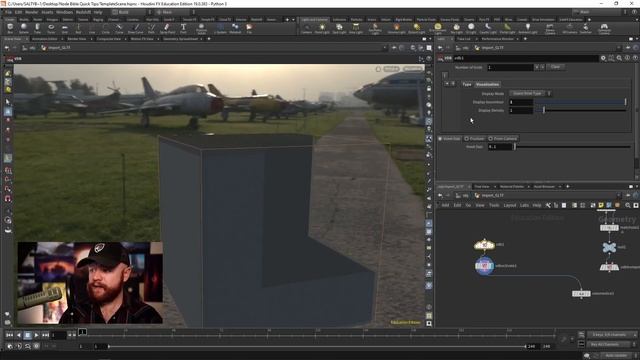This screenshot has height=360, width=640.
Task: Adjust the Display Isocontour slider
Action: click(580, 102)
